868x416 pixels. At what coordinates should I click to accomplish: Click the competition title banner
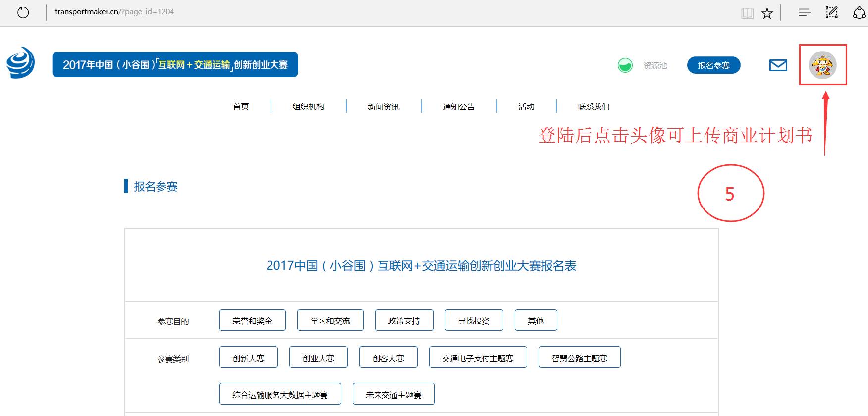click(x=175, y=65)
